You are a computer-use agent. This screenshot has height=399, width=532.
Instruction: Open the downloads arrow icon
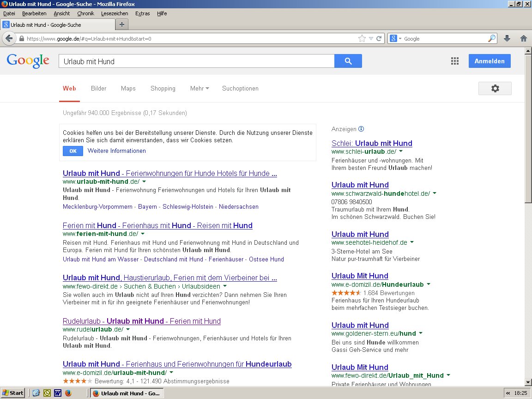pos(507,38)
